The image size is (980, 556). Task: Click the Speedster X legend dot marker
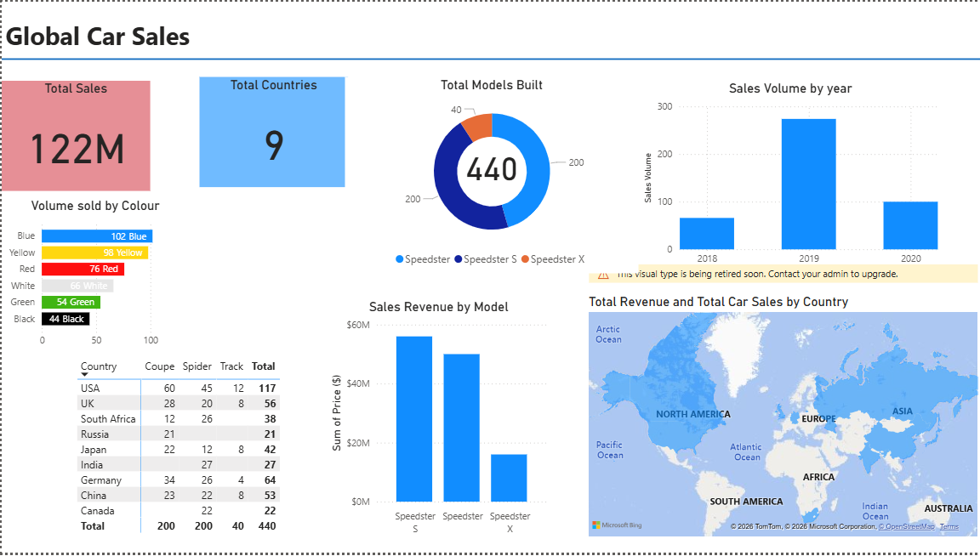pos(525,259)
